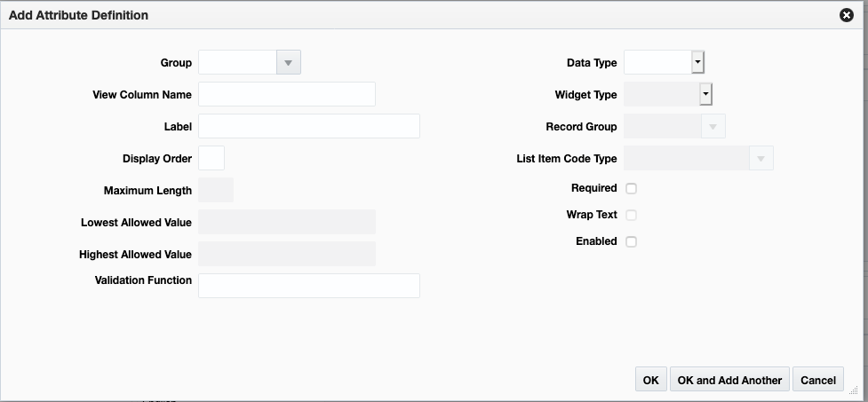The height and width of the screenshot is (402, 868).
Task: Click the Lowest Allowed Value field
Action: coord(287,222)
